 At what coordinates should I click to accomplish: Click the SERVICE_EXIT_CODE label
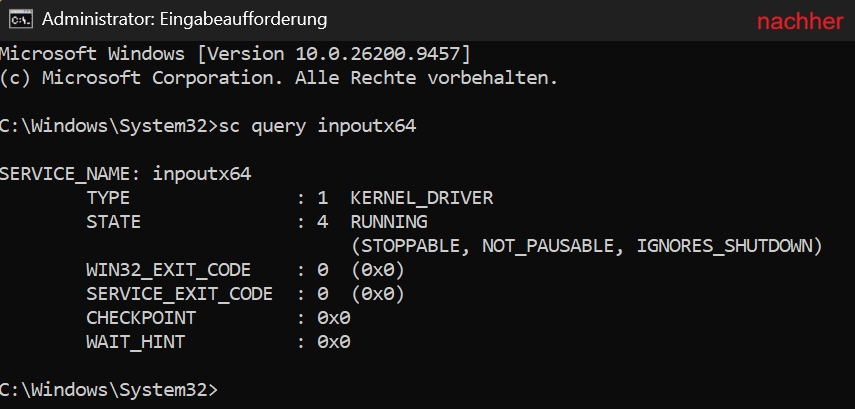179,294
